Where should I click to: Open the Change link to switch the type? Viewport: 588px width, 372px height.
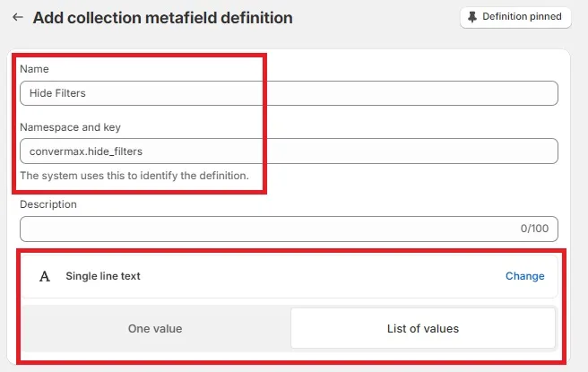tap(524, 276)
